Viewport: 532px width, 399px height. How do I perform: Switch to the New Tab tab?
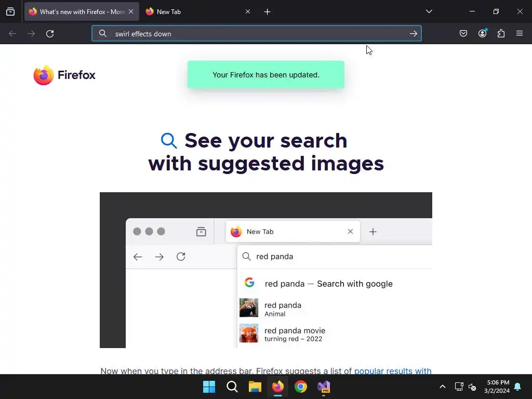pos(197,12)
